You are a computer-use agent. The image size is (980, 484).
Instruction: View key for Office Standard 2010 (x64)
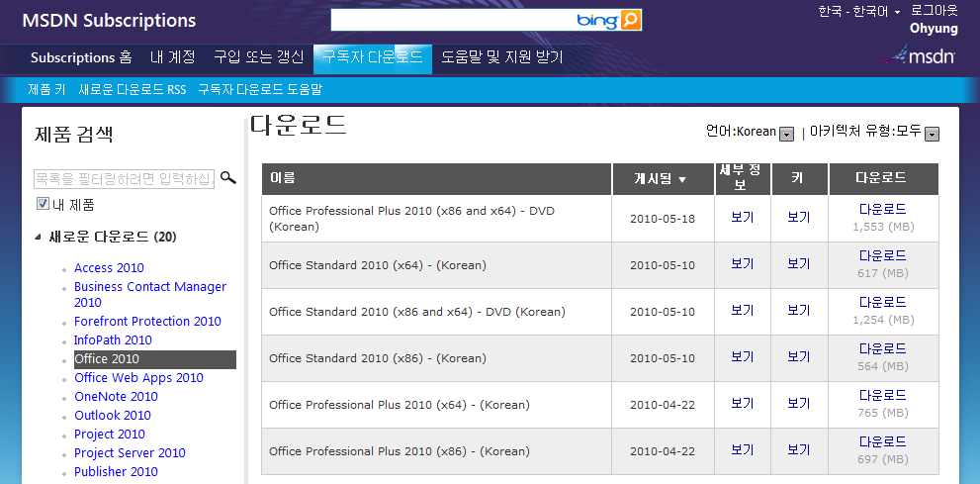tap(799, 264)
